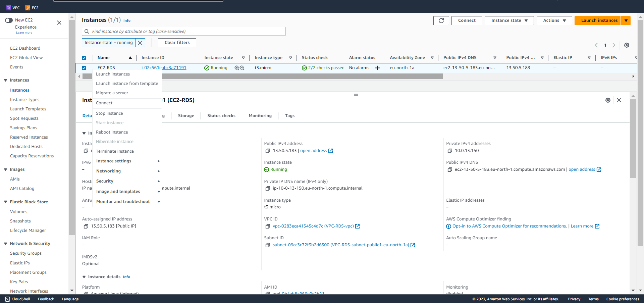This screenshot has width=644, height=303.
Task: Copy the auto-assigned IP address
Action: pos(86,226)
